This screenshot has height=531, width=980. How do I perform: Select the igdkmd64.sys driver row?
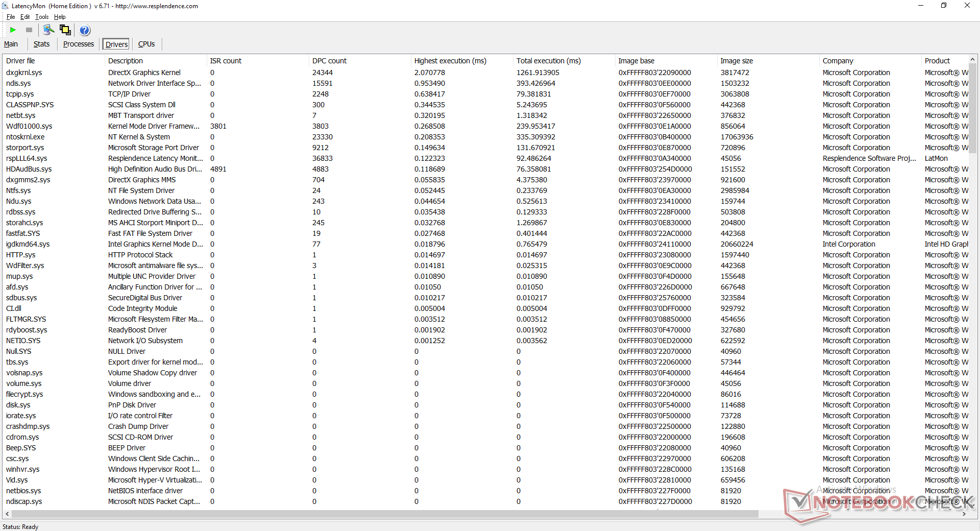coord(485,244)
